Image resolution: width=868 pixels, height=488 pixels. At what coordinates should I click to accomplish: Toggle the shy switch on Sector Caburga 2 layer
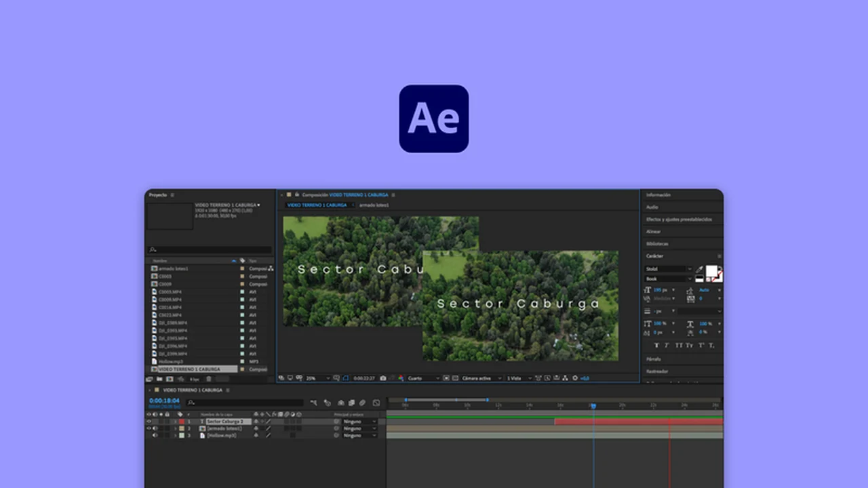[256, 422]
